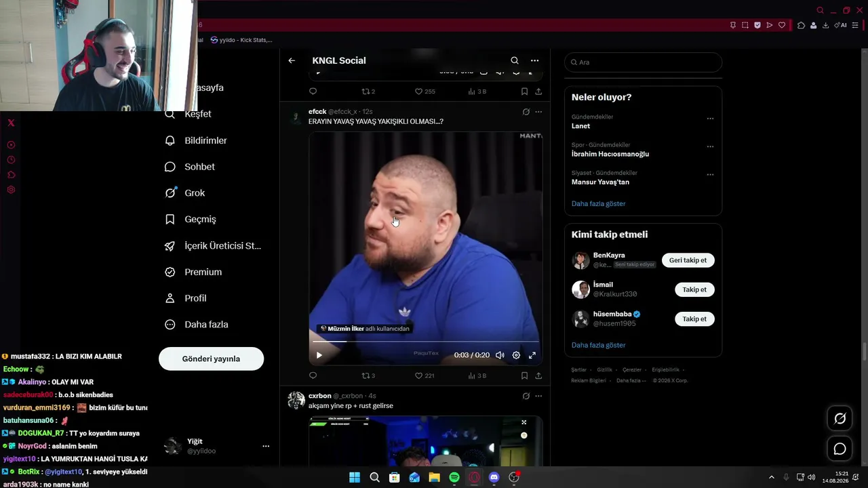The height and width of the screenshot is (488, 868).
Task: Expand efcck video to fullscreen
Action: coord(532,355)
